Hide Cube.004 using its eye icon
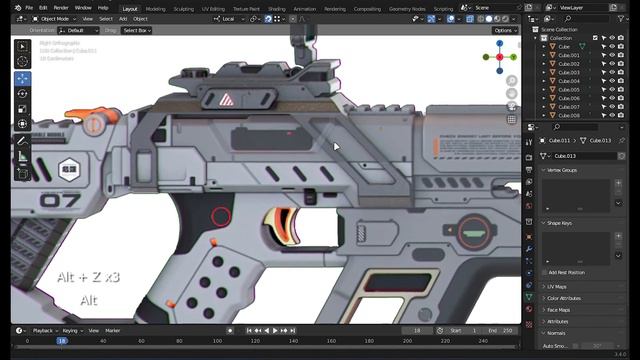 click(612, 81)
